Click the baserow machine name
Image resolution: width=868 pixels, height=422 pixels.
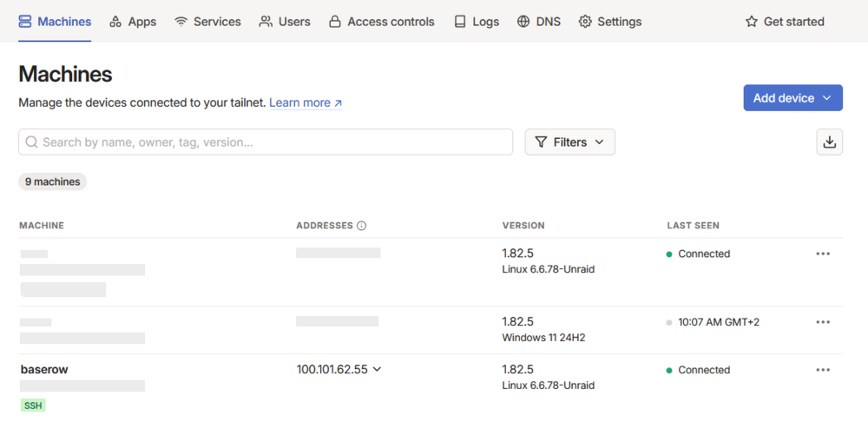pyautogui.click(x=44, y=369)
